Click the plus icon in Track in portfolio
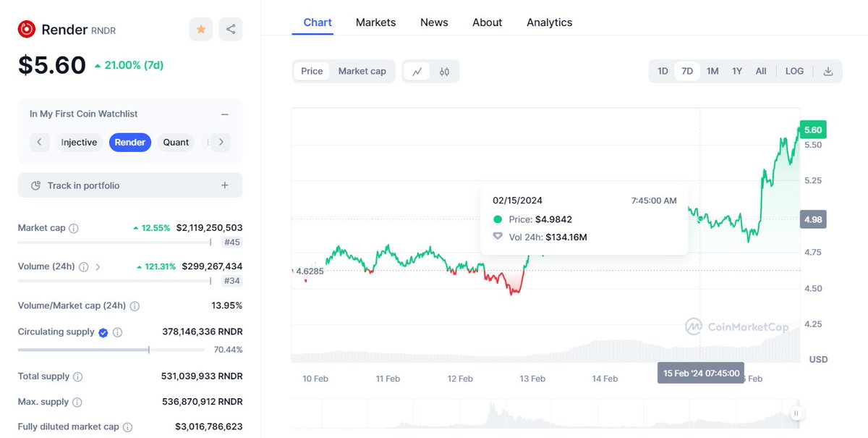The height and width of the screenshot is (438, 868). coord(225,185)
